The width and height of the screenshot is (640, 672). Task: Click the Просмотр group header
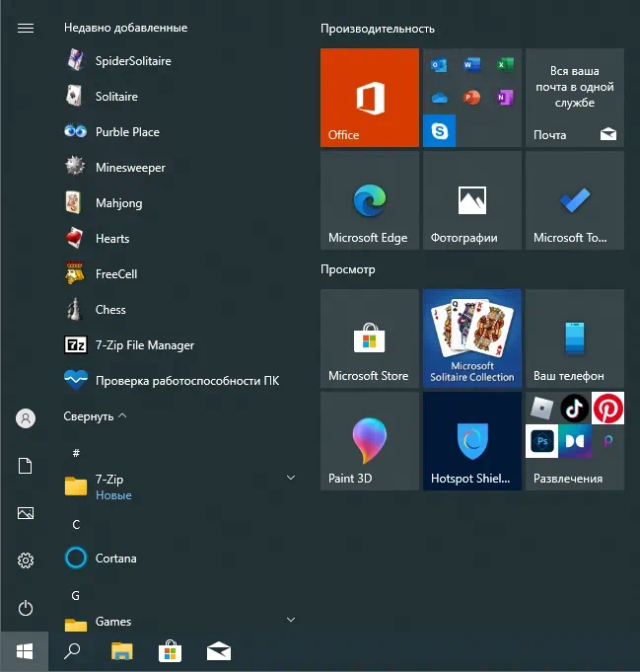pos(348,269)
